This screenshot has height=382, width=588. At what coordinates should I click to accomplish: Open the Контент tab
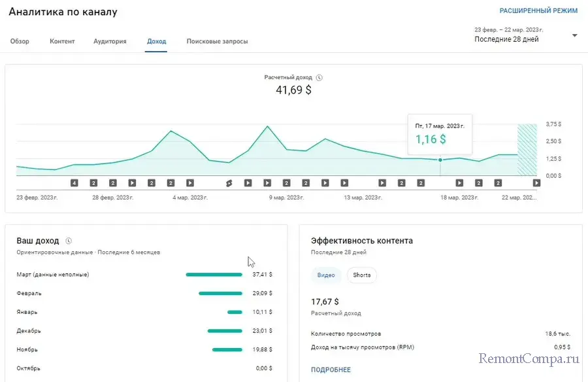(x=62, y=41)
